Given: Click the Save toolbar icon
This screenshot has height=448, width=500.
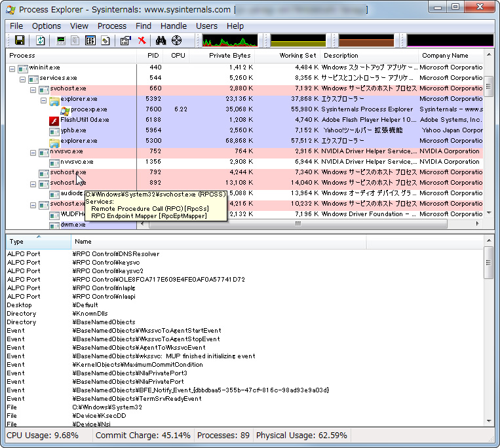Looking at the screenshot, I should 20,41.
